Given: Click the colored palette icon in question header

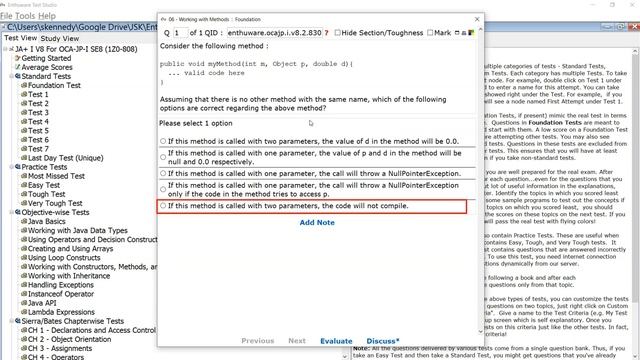Looking at the screenshot, I should (x=471, y=33).
